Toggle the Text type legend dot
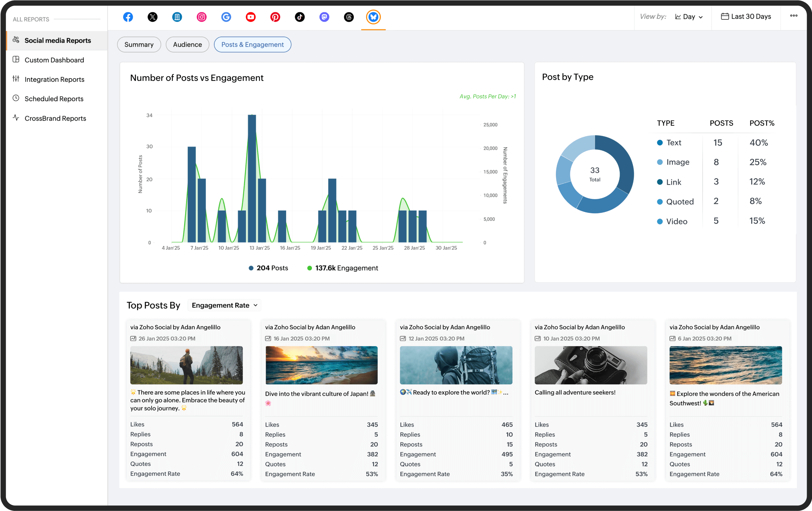The image size is (812, 511). click(x=660, y=143)
